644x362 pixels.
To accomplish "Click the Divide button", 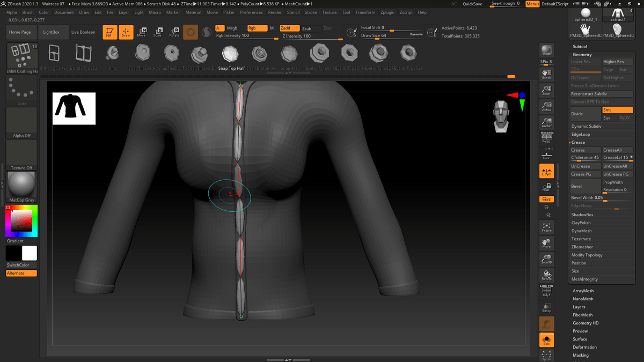I will 586,114.
